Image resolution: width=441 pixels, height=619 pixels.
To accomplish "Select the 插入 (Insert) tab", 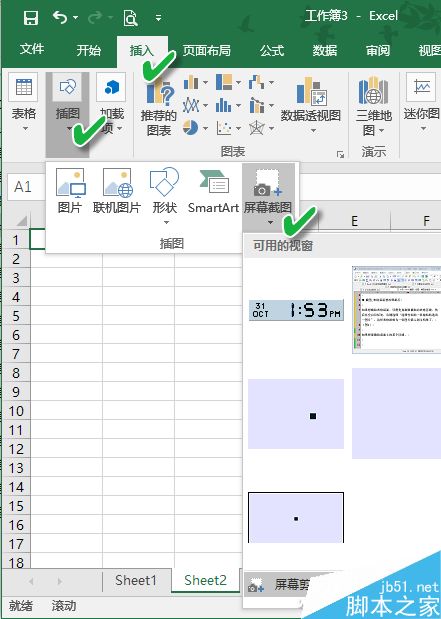I will [x=141, y=51].
